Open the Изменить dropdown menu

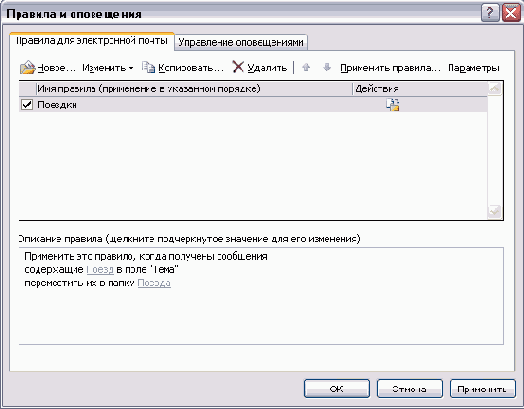click(x=108, y=68)
